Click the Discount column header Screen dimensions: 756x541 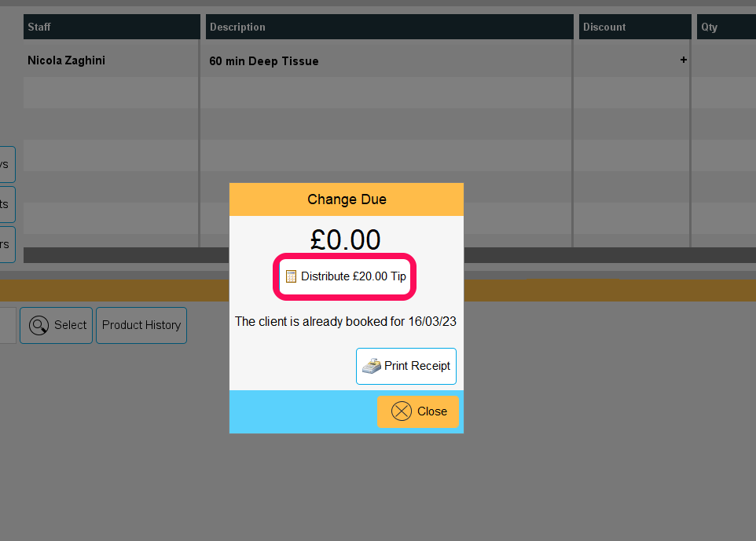[x=635, y=27]
